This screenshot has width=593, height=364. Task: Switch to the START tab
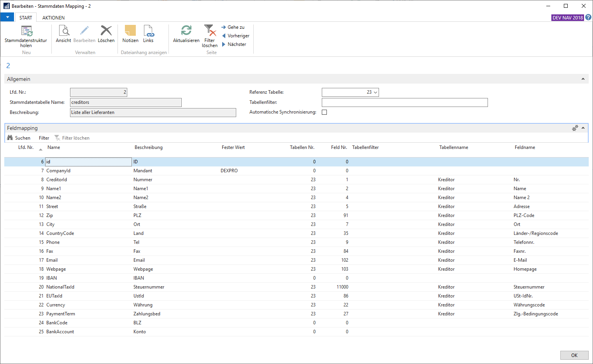pos(26,17)
